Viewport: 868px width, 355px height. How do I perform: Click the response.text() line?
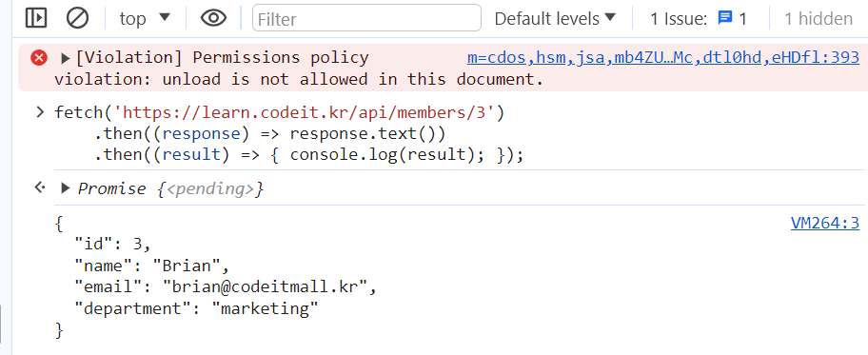(269, 133)
